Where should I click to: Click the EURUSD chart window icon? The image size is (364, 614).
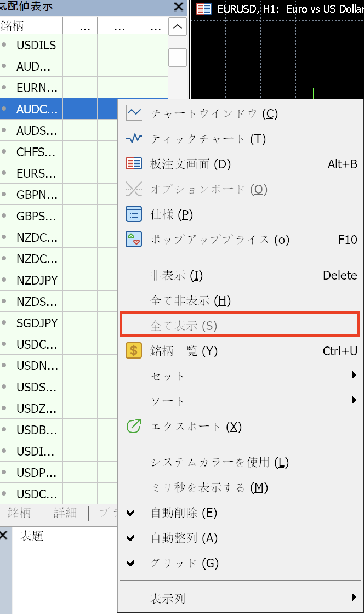click(x=204, y=9)
